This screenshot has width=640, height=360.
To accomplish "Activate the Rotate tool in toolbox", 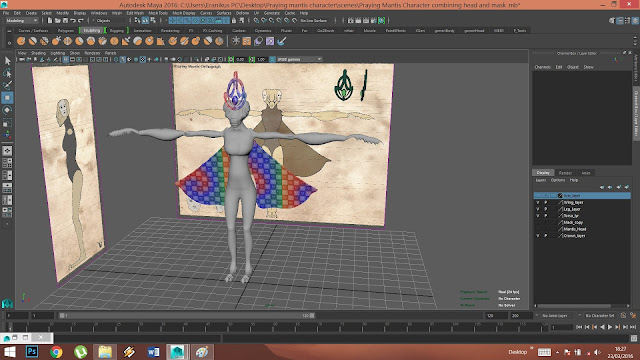I will click(x=7, y=110).
